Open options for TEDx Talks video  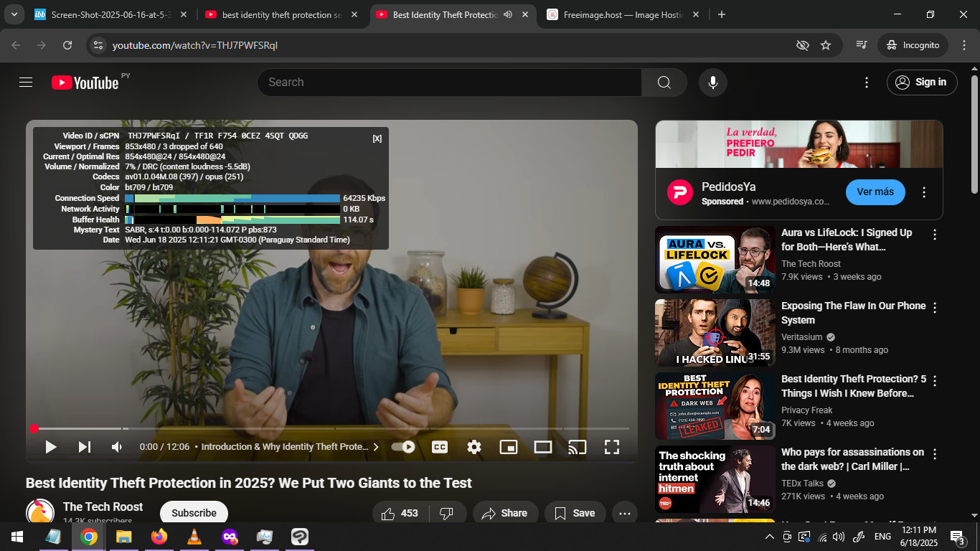point(935,454)
